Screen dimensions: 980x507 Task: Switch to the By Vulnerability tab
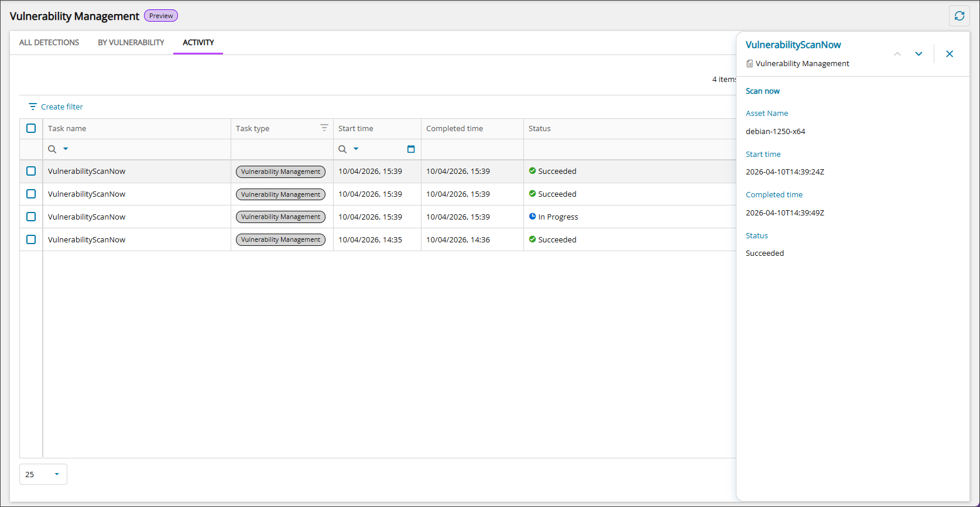[x=131, y=43]
